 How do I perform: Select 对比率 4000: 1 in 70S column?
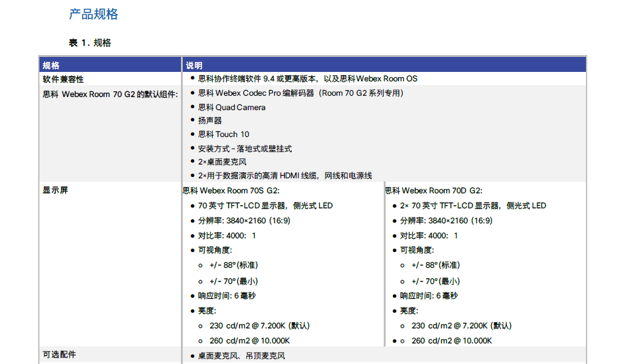click(227, 236)
